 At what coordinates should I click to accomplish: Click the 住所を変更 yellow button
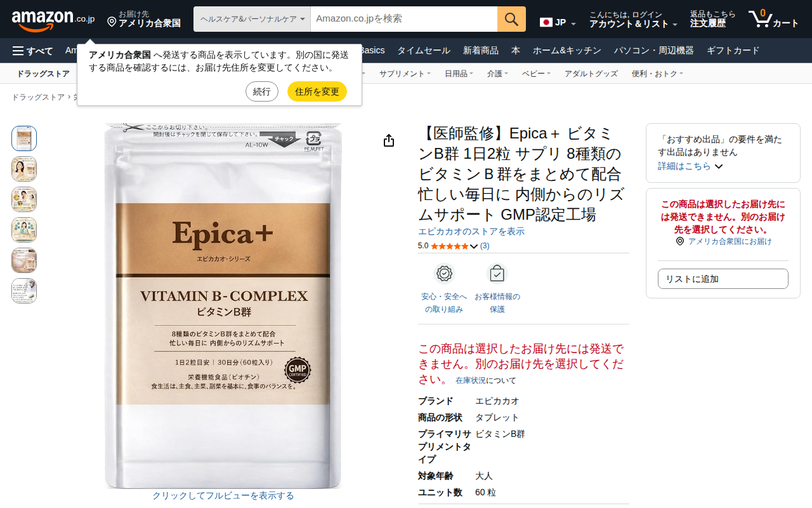(317, 91)
